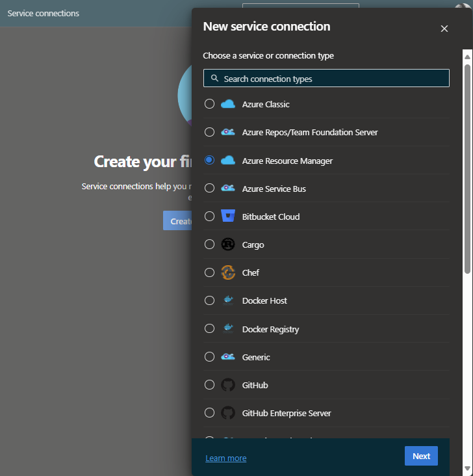The image size is (473, 476).
Task: Click the Docker Host label text
Action: click(x=264, y=301)
